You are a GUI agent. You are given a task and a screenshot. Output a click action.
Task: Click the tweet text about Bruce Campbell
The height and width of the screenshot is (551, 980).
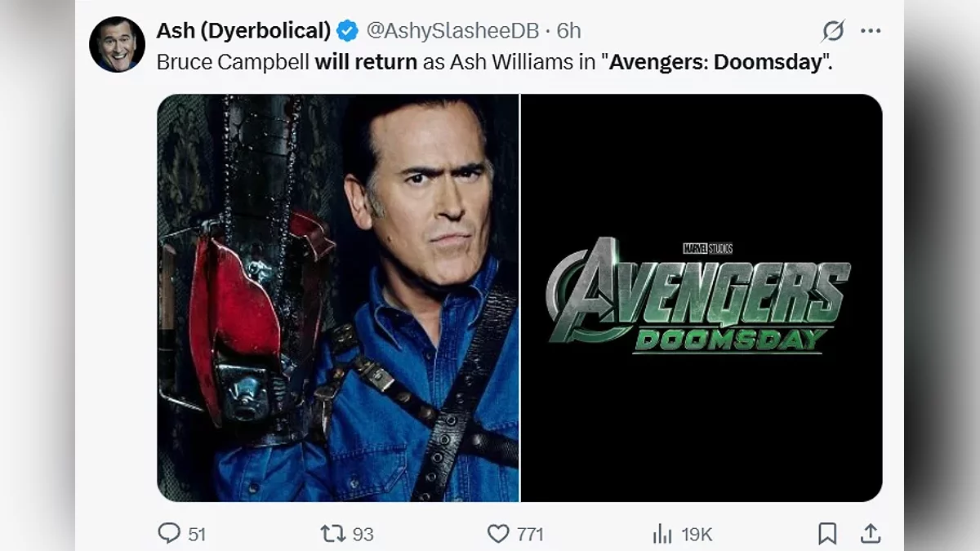coord(494,62)
